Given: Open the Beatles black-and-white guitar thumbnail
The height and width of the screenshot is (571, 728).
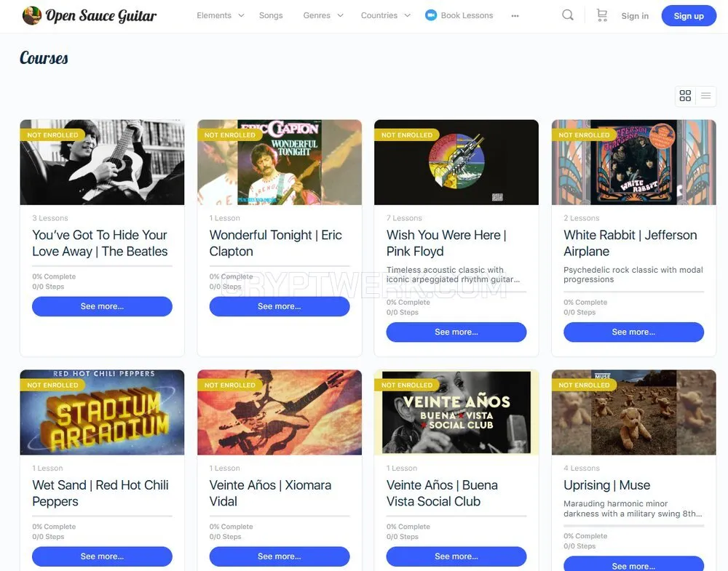Looking at the screenshot, I should pyautogui.click(x=102, y=162).
